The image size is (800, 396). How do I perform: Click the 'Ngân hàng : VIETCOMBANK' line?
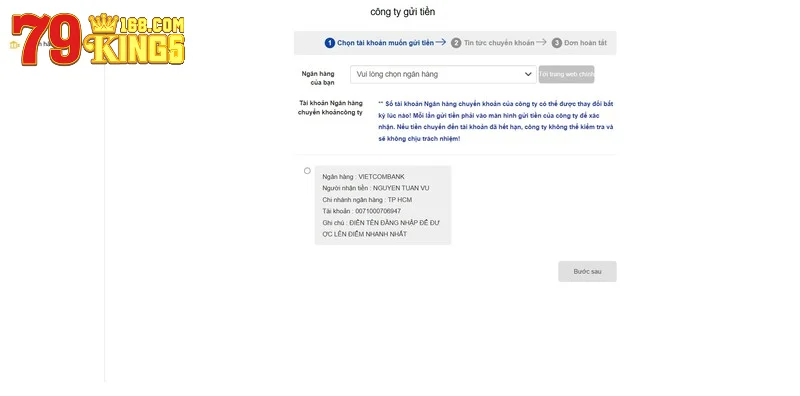coord(363,177)
